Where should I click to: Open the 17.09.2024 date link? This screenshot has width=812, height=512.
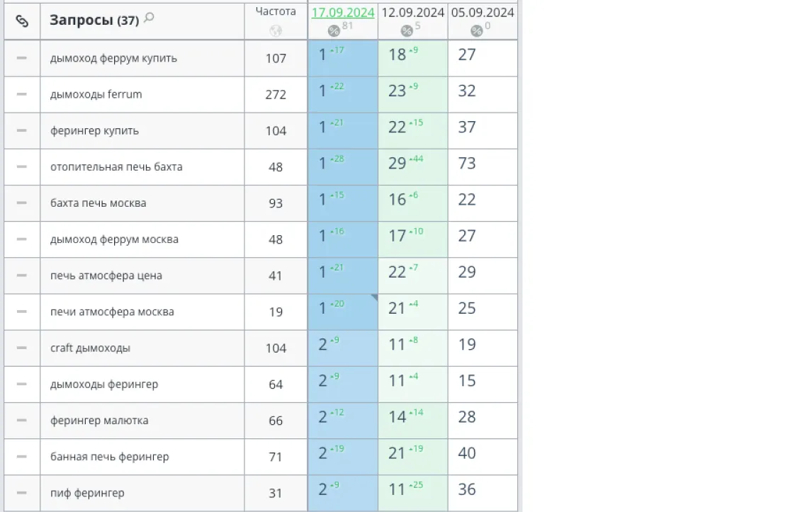(343, 13)
